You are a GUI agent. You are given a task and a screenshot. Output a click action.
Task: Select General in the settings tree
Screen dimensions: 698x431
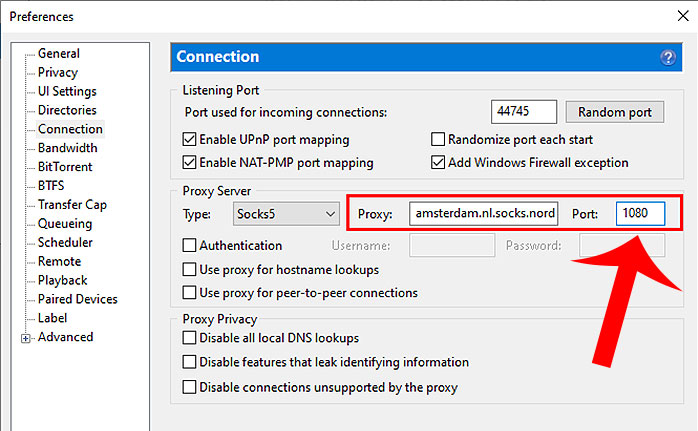coord(59,54)
